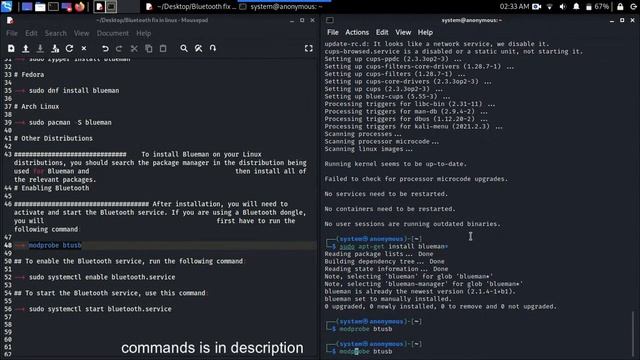This screenshot has width=640, height=360.
Task: Click 'sudo systemctl enable bluetooth.service' line
Action: pos(102,277)
